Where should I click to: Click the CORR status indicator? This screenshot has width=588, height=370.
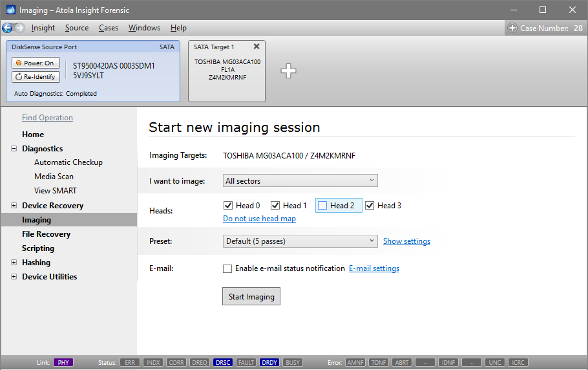tap(176, 362)
